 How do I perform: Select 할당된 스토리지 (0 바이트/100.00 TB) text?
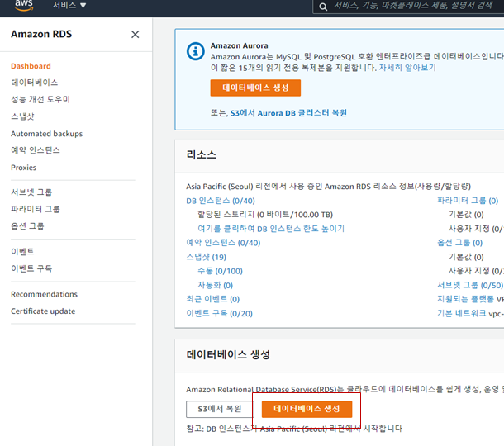pos(265,214)
